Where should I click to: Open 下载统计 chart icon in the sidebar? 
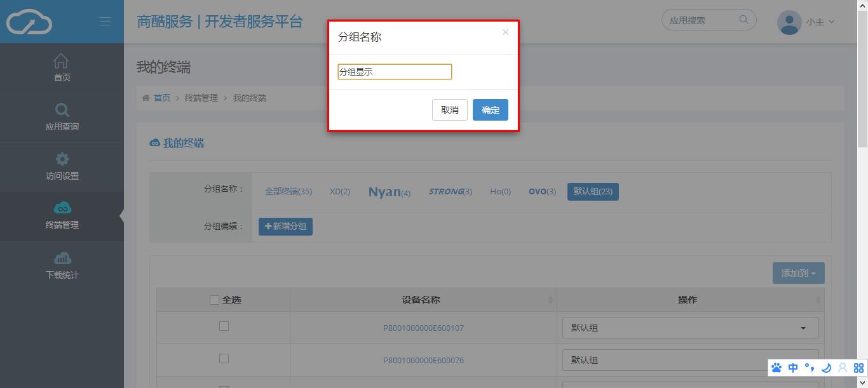(62, 258)
